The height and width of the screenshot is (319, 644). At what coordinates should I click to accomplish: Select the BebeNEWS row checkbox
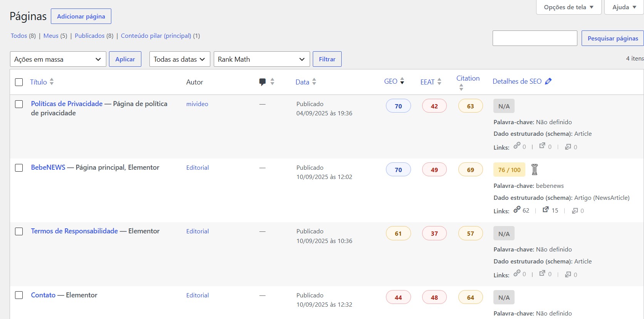click(19, 168)
